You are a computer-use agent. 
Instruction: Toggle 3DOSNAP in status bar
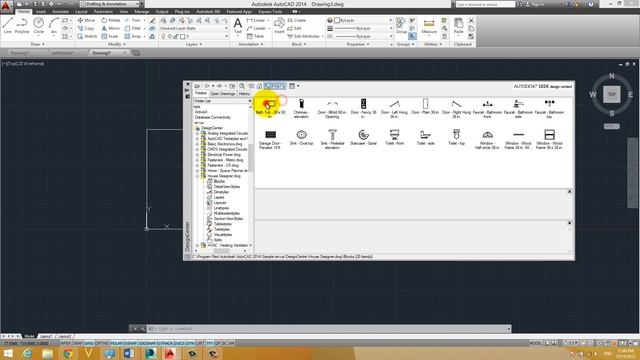pos(147,344)
